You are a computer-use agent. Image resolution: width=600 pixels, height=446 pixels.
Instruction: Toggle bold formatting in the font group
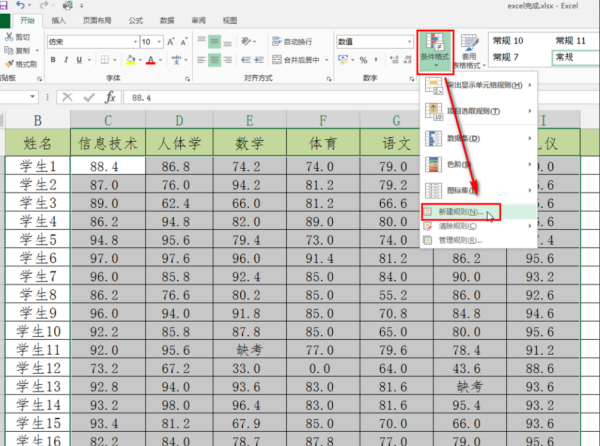(55, 60)
